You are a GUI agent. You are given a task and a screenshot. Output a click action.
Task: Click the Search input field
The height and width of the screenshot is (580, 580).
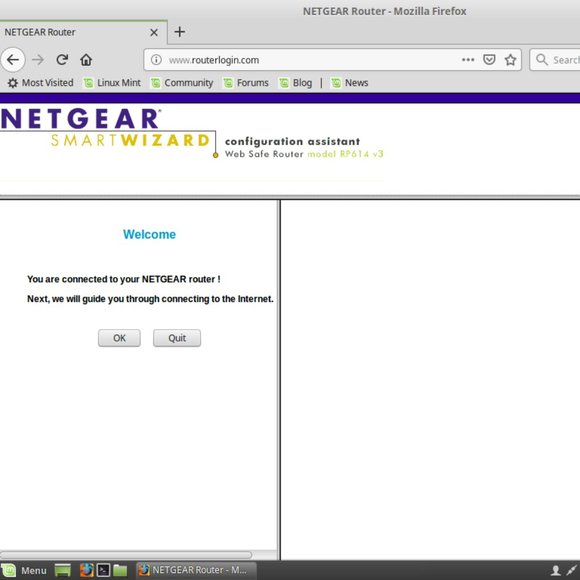point(555,60)
